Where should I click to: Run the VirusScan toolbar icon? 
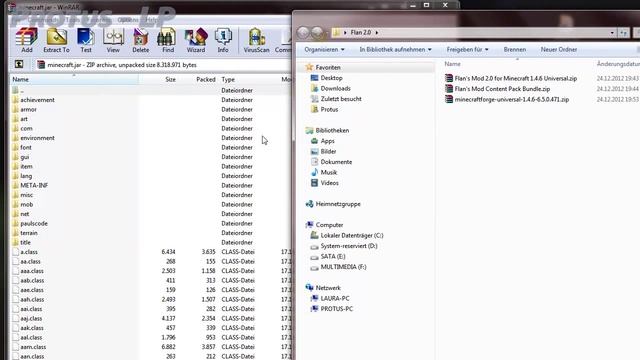[x=256, y=40]
